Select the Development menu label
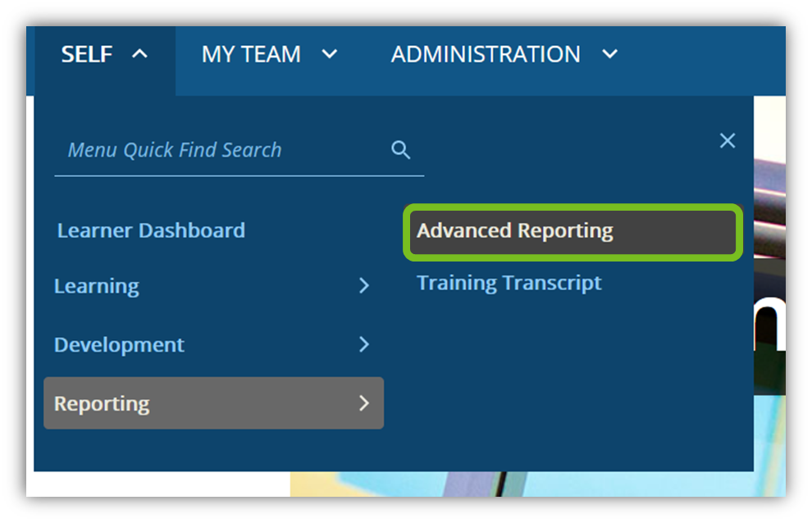The width and height of the screenshot is (812, 523). point(119,345)
